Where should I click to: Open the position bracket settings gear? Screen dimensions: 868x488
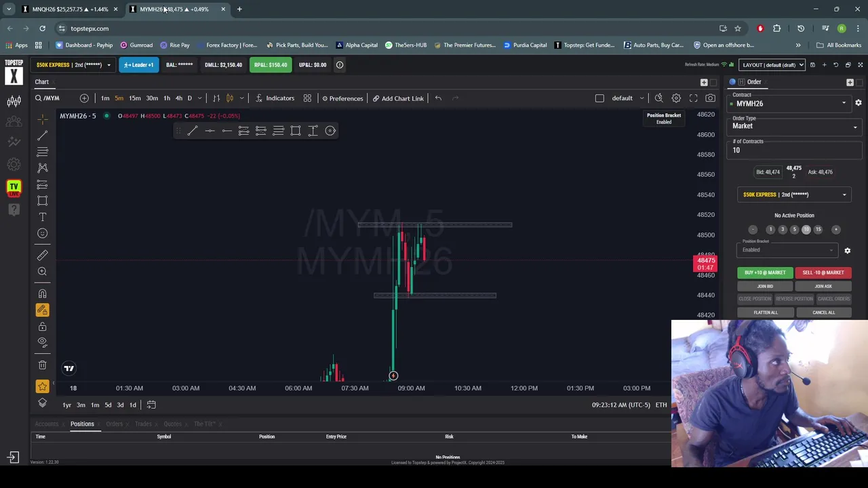[847, 251]
